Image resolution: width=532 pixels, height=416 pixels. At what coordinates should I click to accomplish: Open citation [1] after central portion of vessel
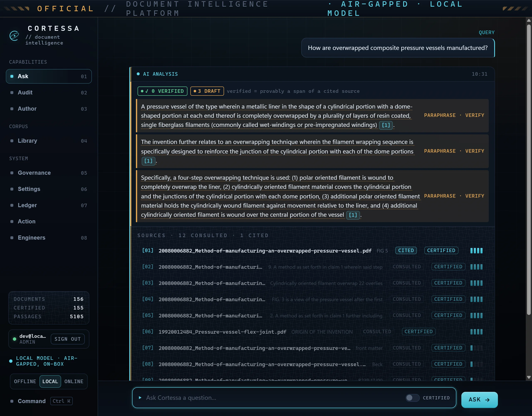pos(353,215)
